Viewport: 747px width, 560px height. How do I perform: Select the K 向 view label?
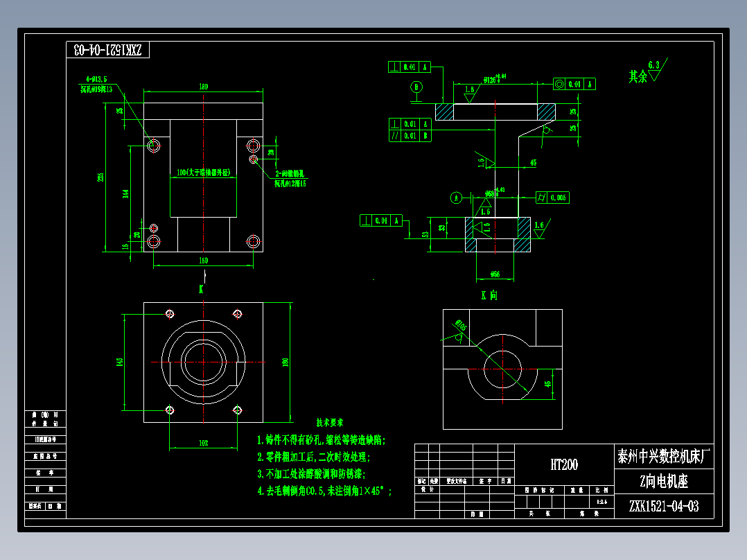(x=489, y=295)
